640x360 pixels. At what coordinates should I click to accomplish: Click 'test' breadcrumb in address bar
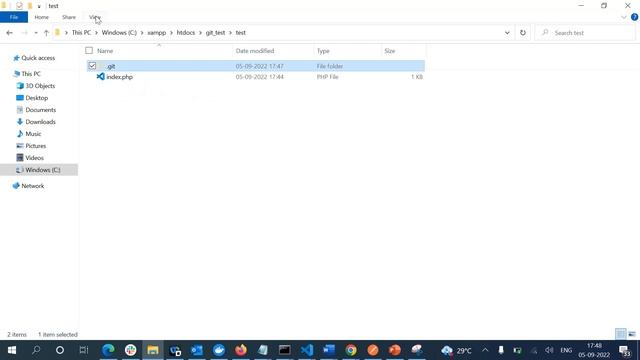click(240, 33)
